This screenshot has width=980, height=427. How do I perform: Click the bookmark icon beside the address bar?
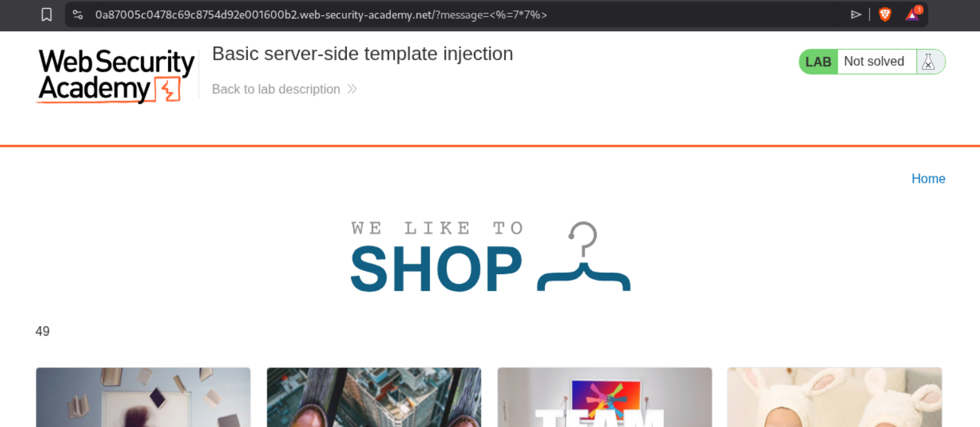(47, 14)
